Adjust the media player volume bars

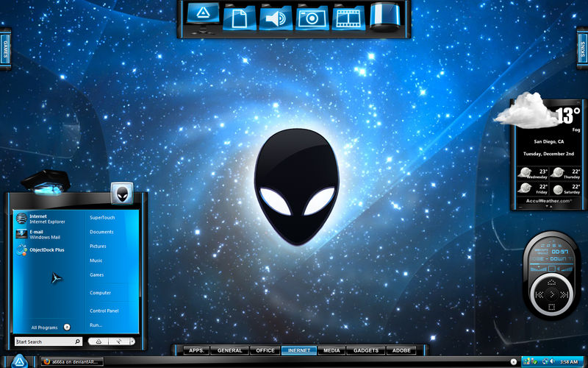coord(566,269)
